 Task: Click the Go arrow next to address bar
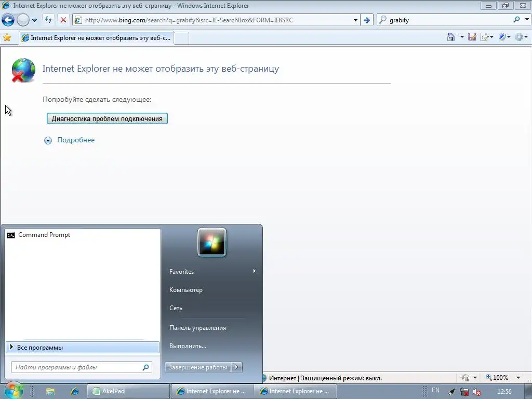coord(366,20)
